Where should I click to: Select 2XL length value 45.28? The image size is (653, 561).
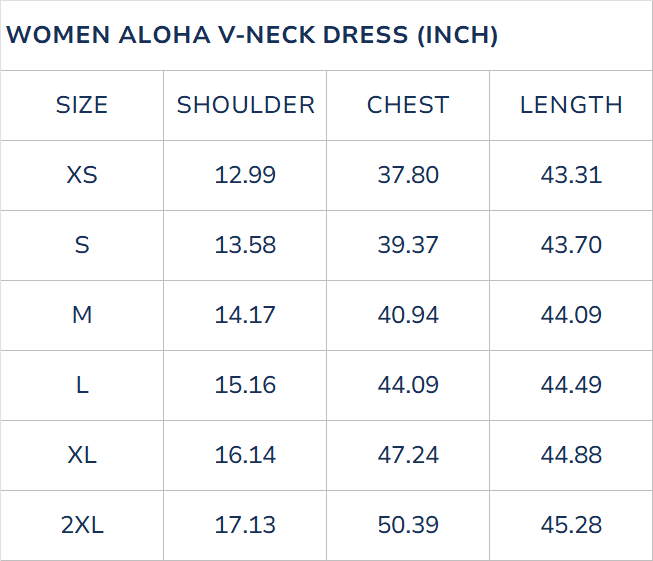pyautogui.click(x=571, y=525)
